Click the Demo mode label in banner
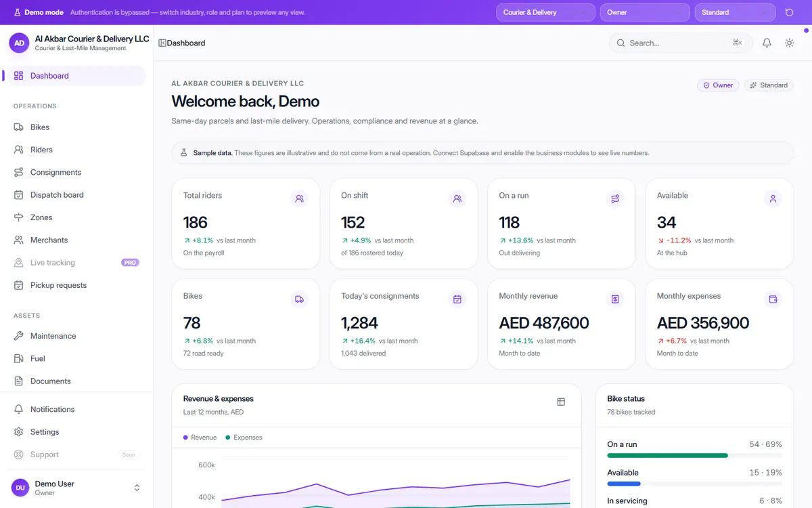The width and height of the screenshot is (812, 508). [44, 12]
